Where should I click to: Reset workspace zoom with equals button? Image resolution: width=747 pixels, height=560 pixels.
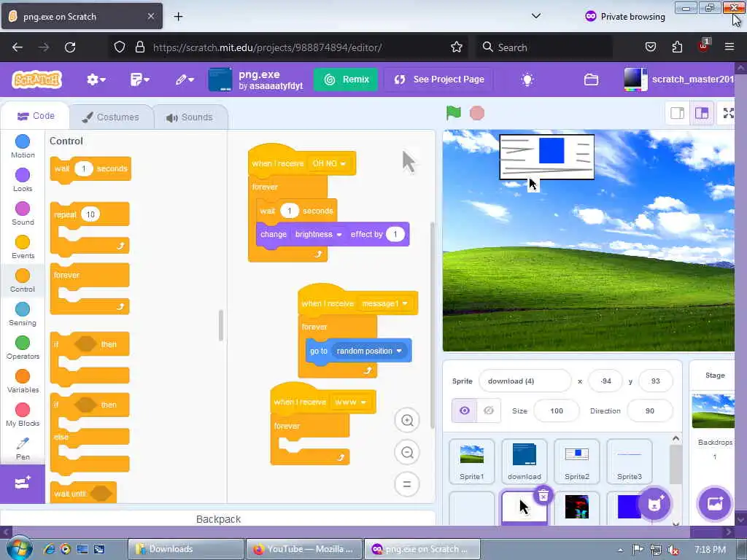pyautogui.click(x=407, y=484)
